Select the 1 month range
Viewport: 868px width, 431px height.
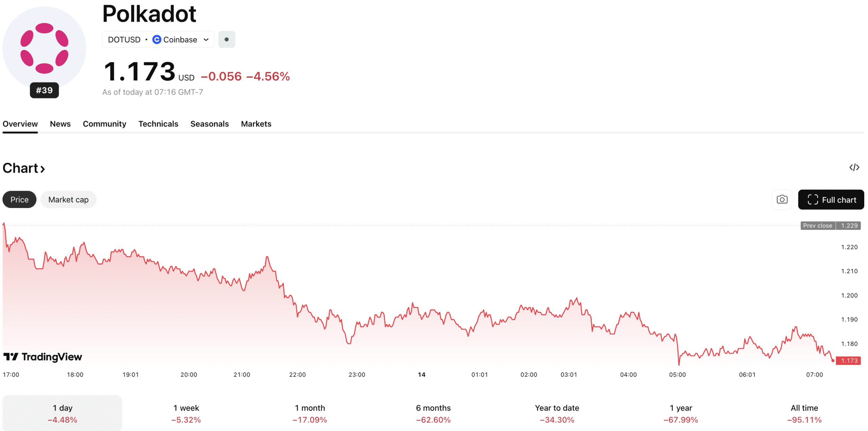pyautogui.click(x=310, y=414)
